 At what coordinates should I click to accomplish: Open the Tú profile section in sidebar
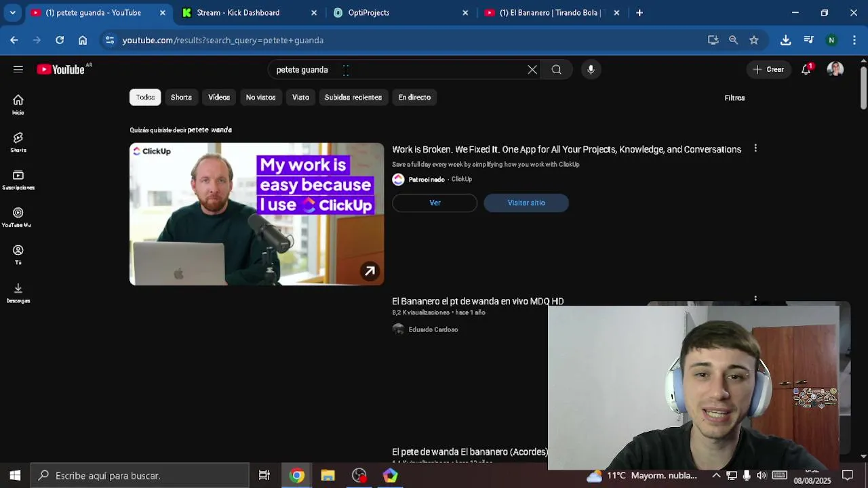coord(18,255)
